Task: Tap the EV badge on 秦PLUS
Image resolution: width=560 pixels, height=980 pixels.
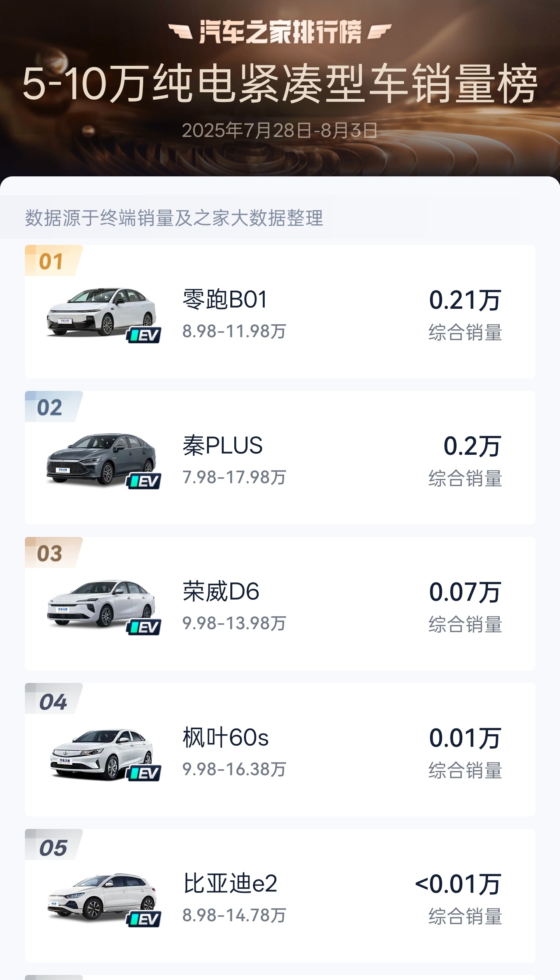Action: [x=144, y=481]
